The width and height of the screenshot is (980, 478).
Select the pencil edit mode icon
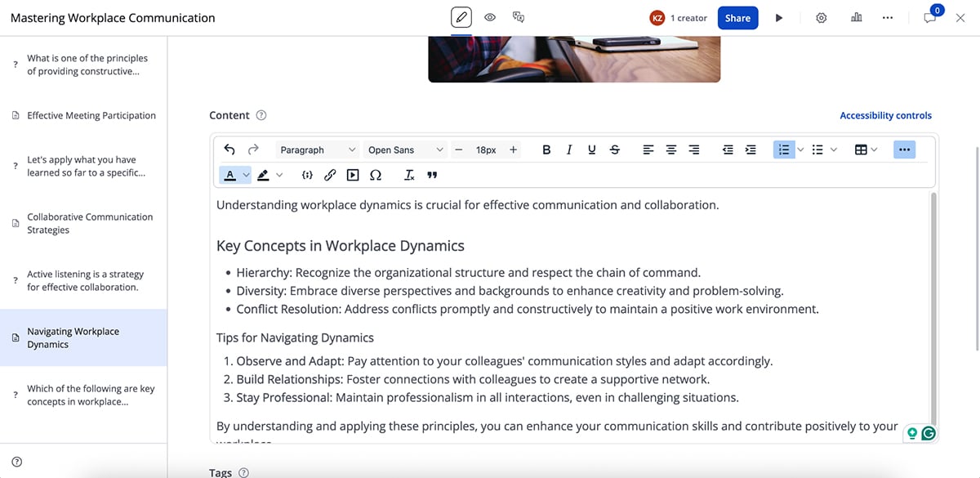pos(461,16)
